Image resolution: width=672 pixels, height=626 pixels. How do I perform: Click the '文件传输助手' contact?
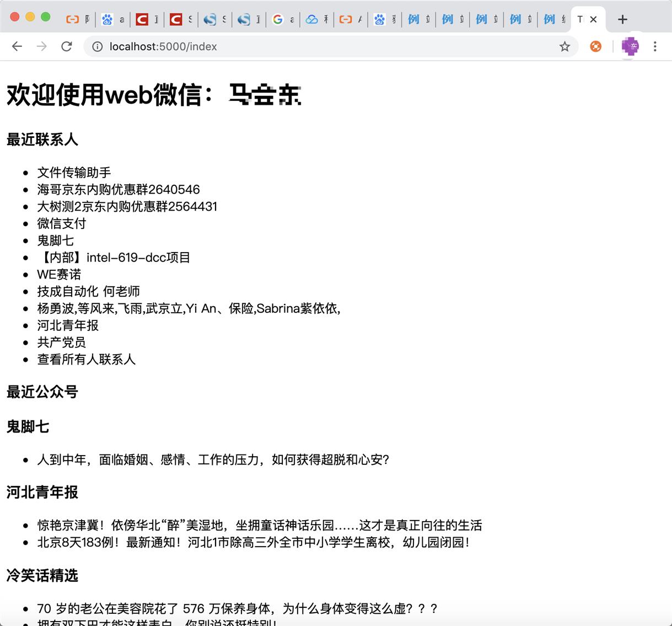point(74,173)
